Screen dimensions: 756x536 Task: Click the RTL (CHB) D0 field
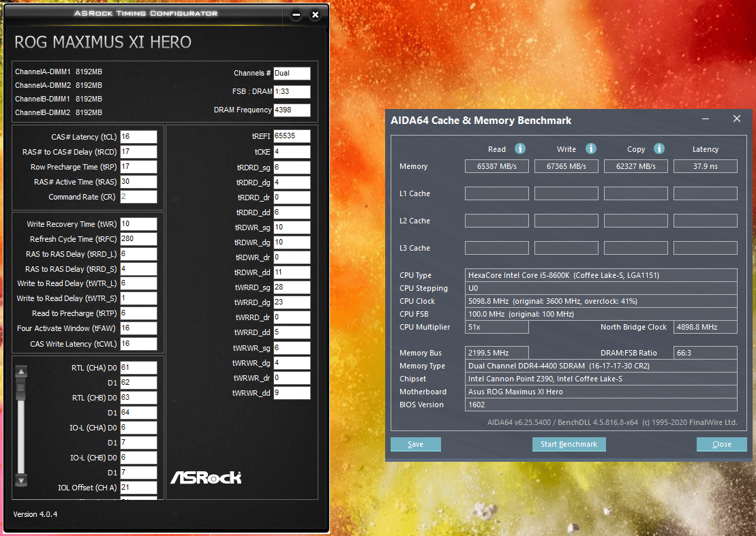pyautogui.click(x=138, y=397)
